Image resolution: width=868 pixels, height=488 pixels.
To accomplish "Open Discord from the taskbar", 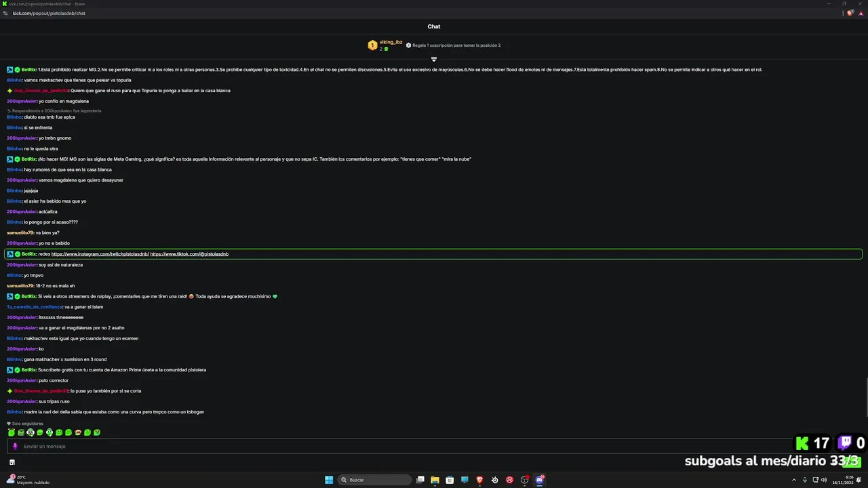I will [x=540, y=480].
